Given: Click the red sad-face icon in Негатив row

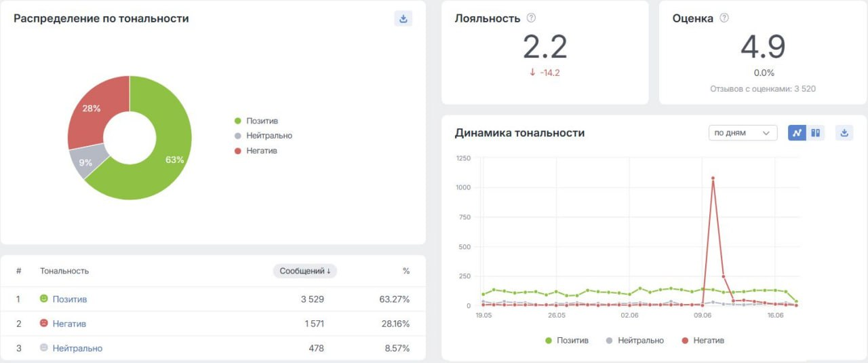Looking at the screenshot, I should pyautogui.click(x=44, y=323).
